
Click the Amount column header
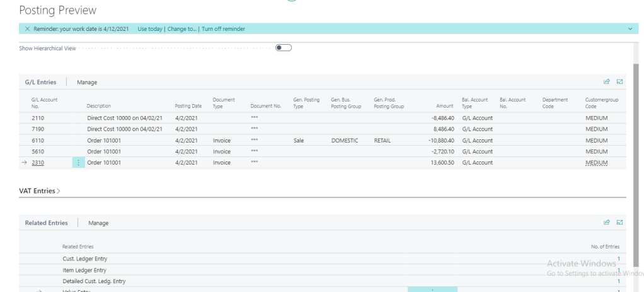(x=444, y=106)
